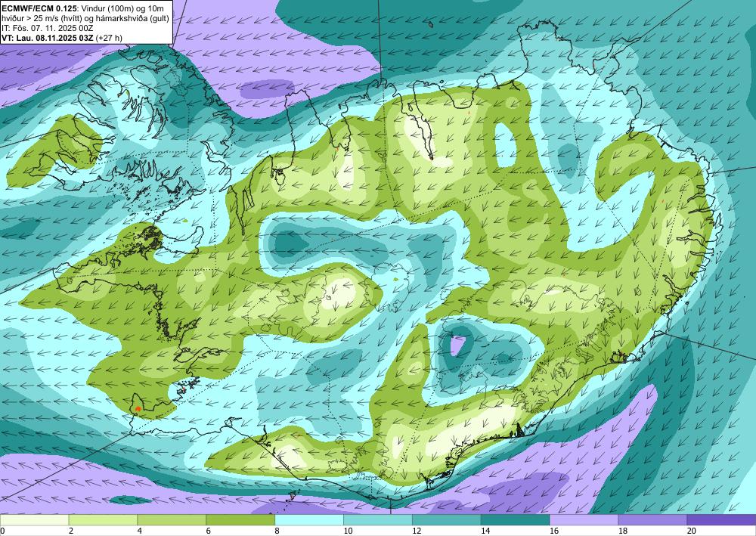Click the orange-red gust marker on Reykjanes peninsula
This screenshot has height=536, width=756.
pyautogui.click(x=138, y=408)
